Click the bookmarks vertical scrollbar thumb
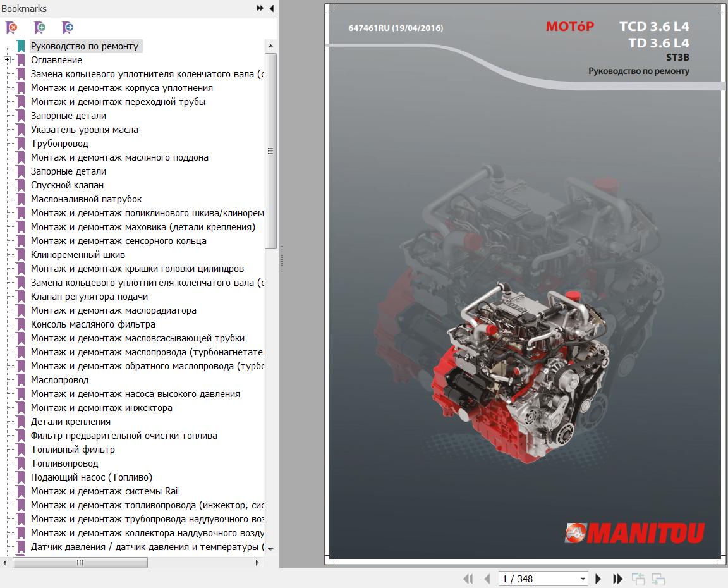The image size is (728, 588). pos(270,151)
